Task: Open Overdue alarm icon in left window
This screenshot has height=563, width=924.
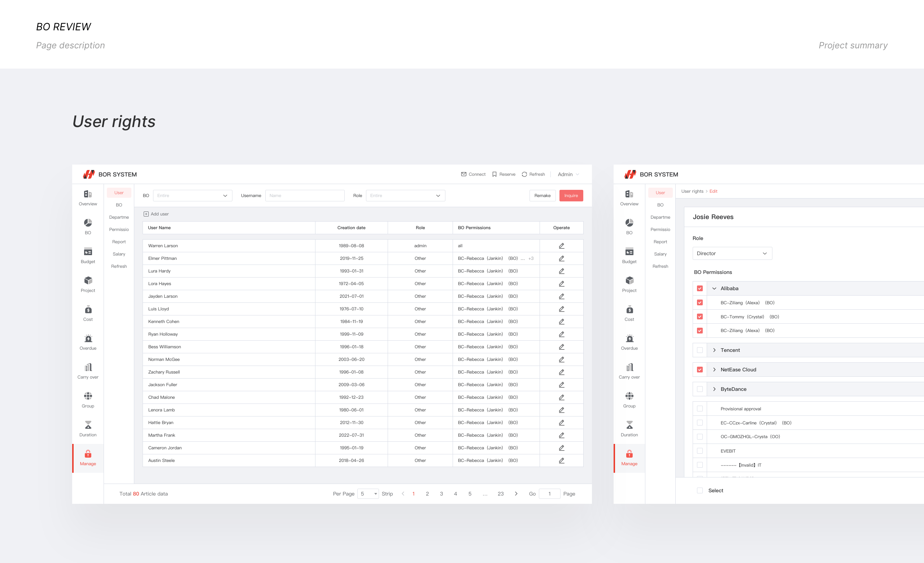Action: (x=88, y=339)
